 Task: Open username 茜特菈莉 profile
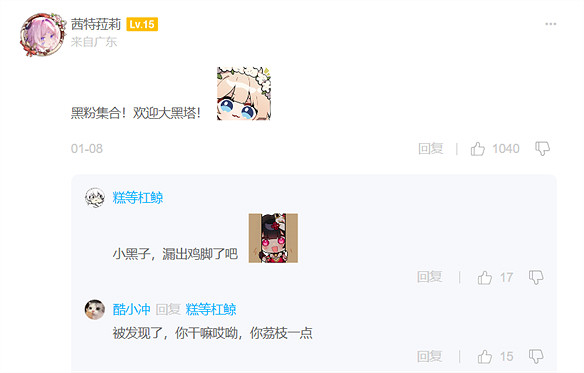(x=96, y=25)
